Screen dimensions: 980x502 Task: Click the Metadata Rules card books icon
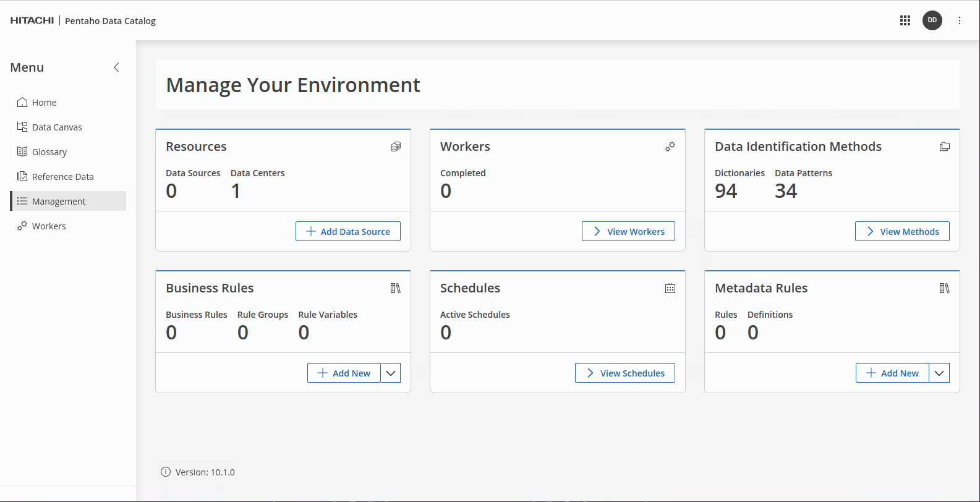[945, 288]
